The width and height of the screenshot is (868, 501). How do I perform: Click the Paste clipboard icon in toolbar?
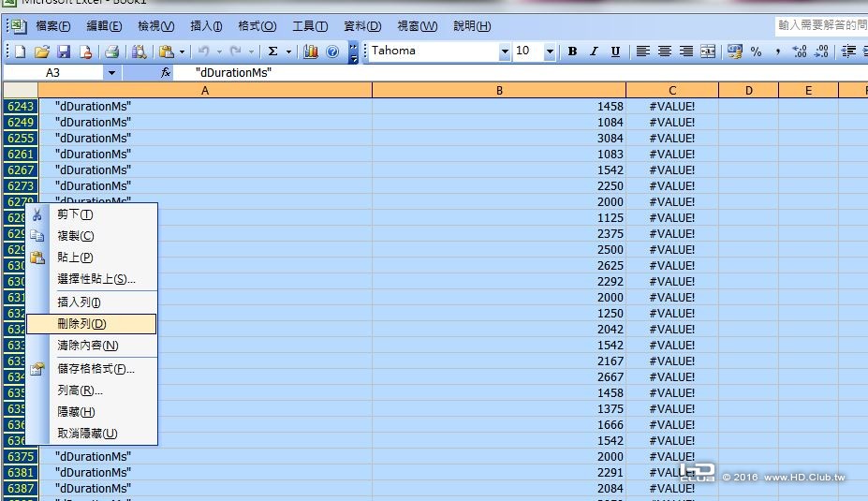tap(166, 52)
